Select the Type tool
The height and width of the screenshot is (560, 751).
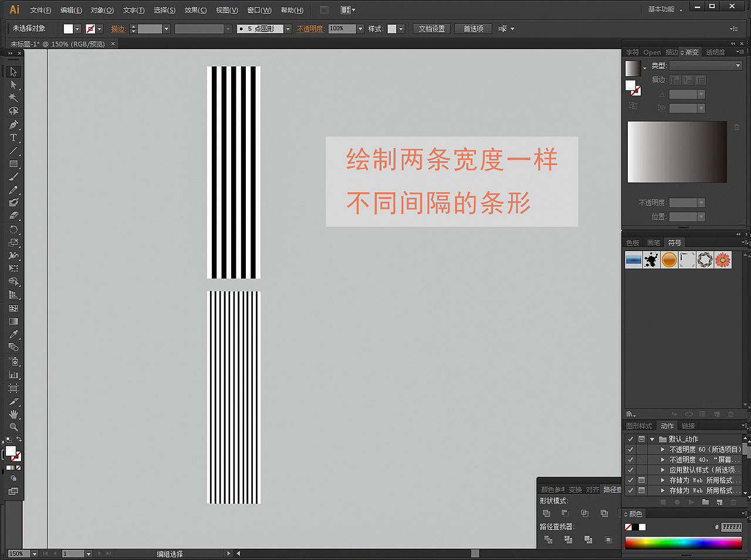coord(13,137)
